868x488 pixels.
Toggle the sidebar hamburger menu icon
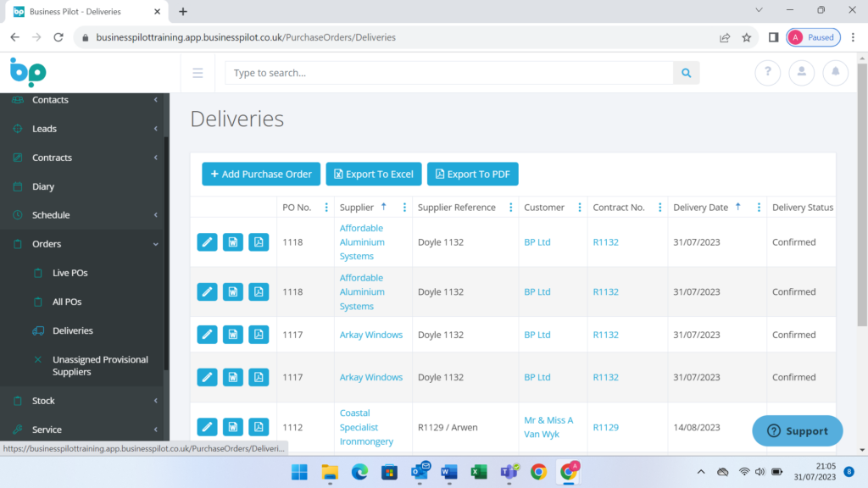tap(198, 73)
